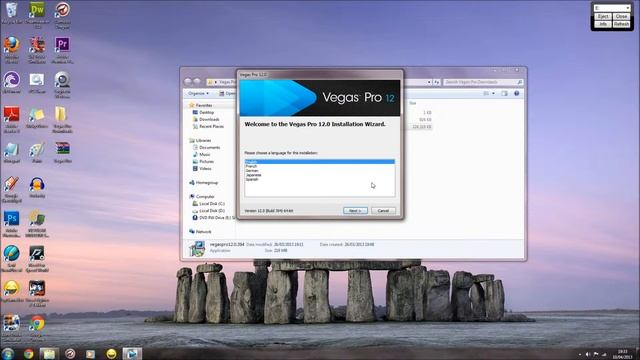The image size is (640, 360).
Task: Open the yellow helmet desktop shortcut
Action: (x=11, y=291)
